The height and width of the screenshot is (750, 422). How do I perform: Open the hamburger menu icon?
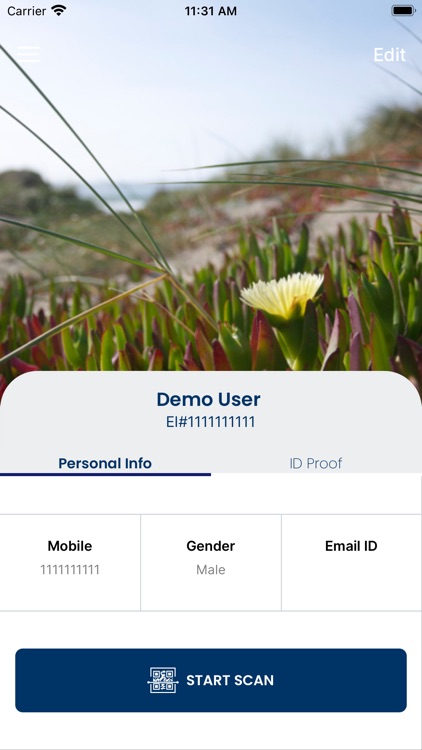click(29, 54)
